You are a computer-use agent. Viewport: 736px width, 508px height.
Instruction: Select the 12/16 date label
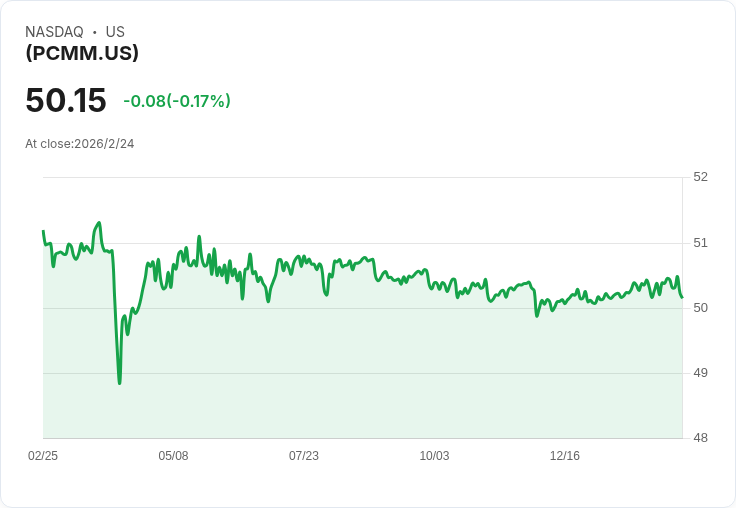565,456
